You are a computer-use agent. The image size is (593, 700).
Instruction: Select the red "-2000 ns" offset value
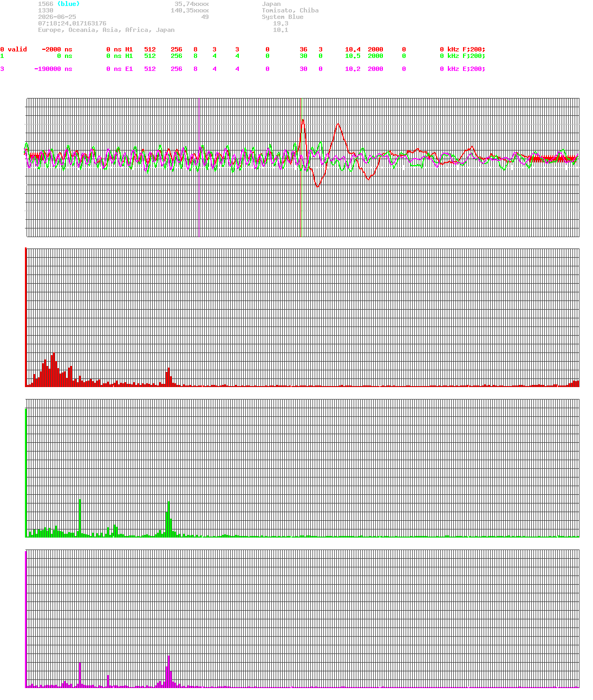point(57,49)
